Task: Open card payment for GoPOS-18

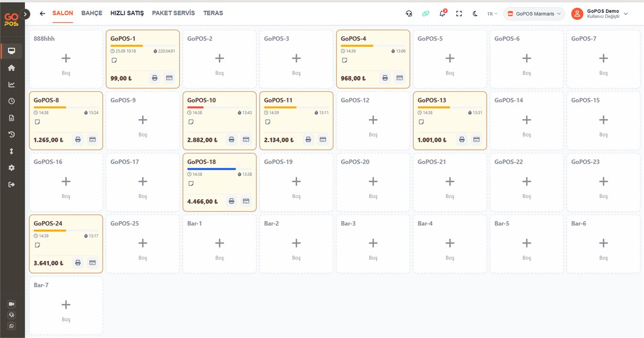Action: [246, 201]
